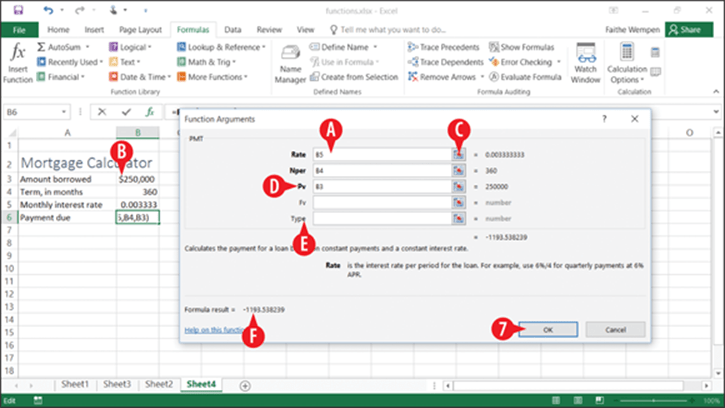
Task: Click the Redo arrow icon
Action: [x=80, y=10]
